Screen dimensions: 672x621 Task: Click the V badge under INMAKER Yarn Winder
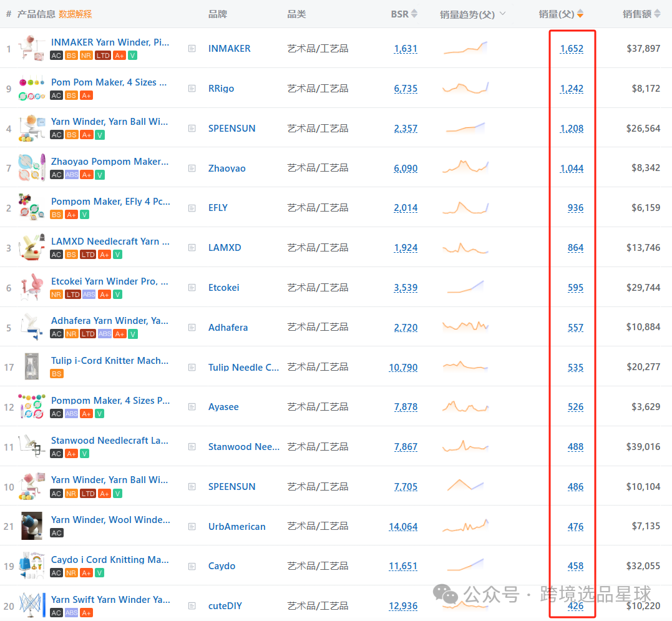tap(133, 56)
